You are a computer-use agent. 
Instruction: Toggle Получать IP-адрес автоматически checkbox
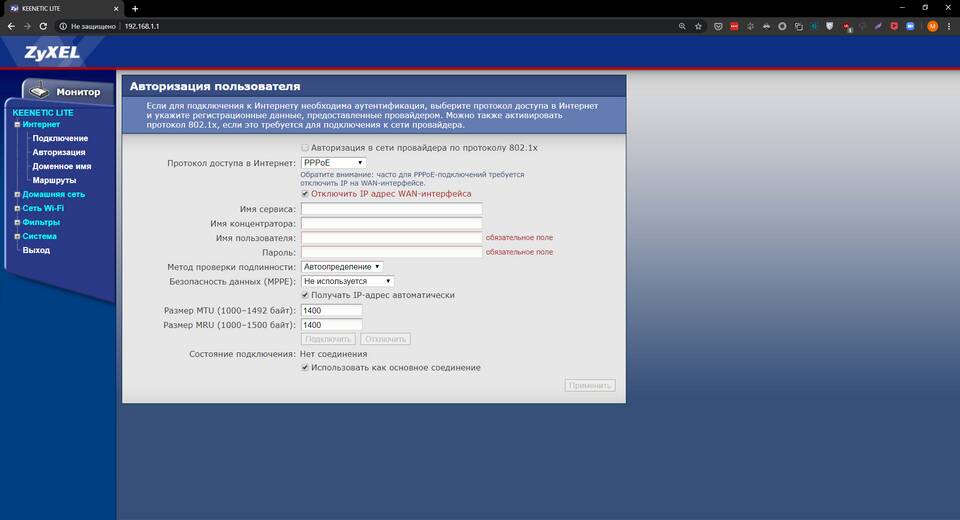point(305,296)
